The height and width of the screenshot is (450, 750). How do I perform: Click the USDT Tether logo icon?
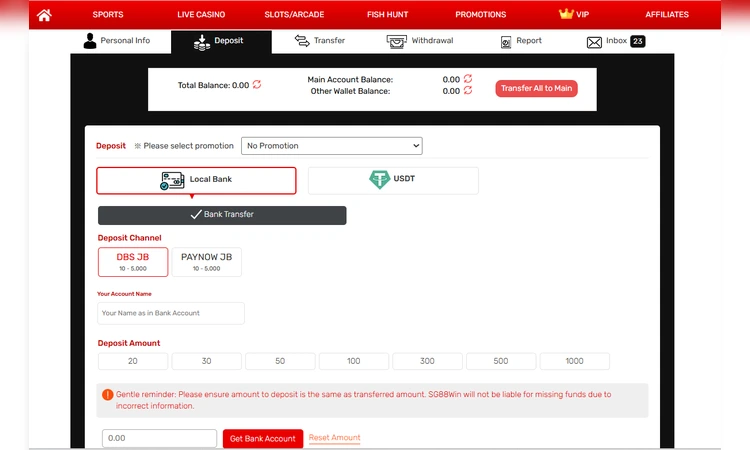379,180
